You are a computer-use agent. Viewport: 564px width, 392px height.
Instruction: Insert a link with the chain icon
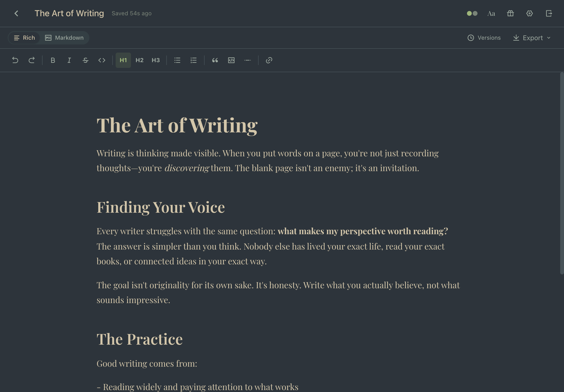[269, 60]
